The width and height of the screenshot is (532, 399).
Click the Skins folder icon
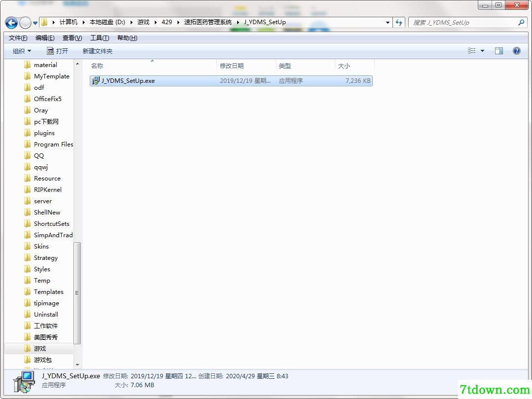pyautogui.click(x=28, y=247)
